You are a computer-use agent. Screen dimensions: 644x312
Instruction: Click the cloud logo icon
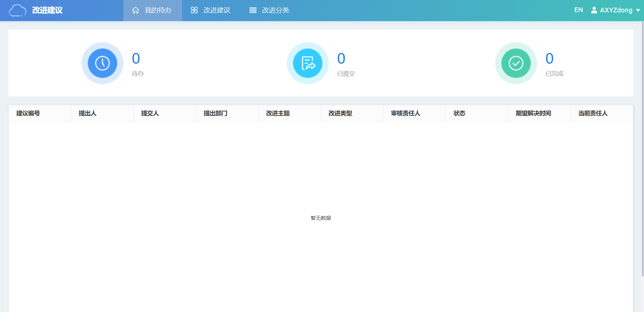click(x=17, y=10)
